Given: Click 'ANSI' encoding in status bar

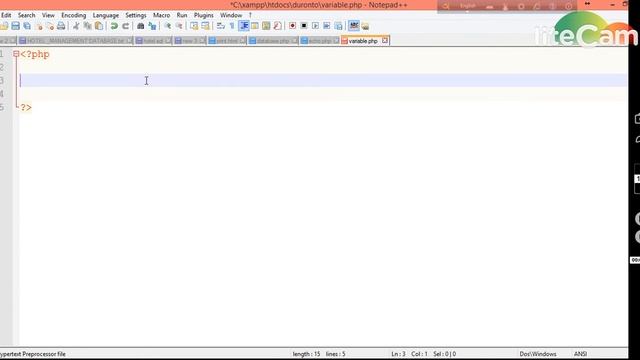Looking at the screenshot, I should [580, 354].
